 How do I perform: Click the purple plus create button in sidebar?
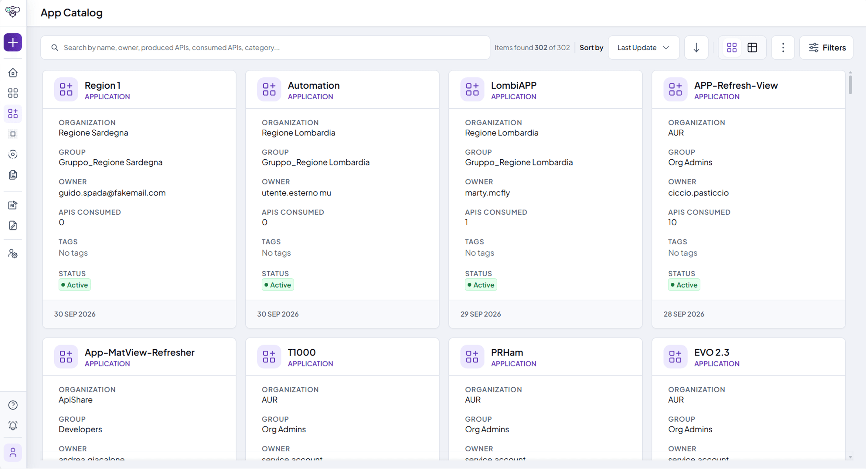(13, 42)
